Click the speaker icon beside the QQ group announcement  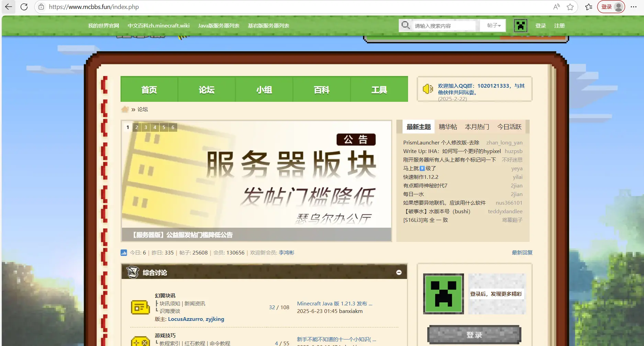(427, 89)
